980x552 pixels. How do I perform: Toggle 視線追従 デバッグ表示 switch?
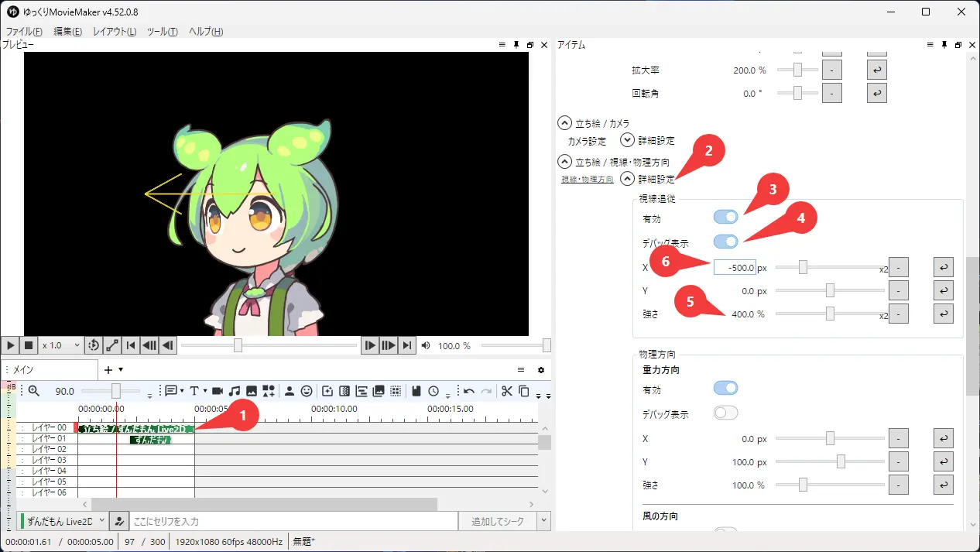725,242
